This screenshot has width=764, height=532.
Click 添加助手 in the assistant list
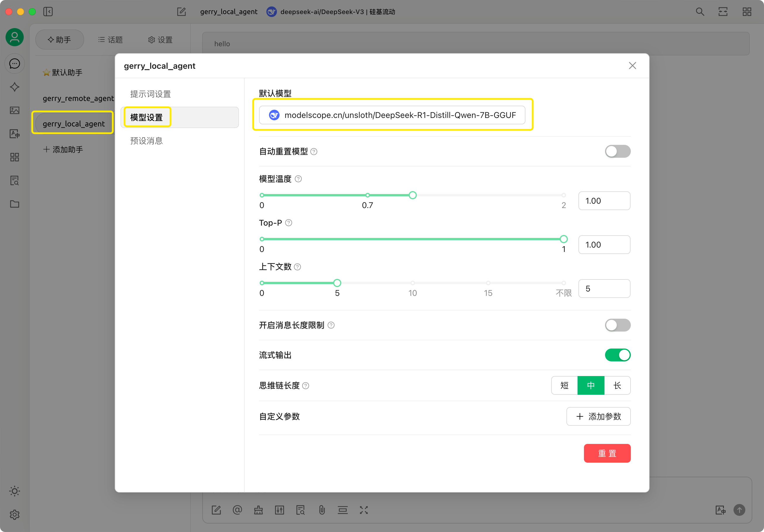[x=63, y=149]
